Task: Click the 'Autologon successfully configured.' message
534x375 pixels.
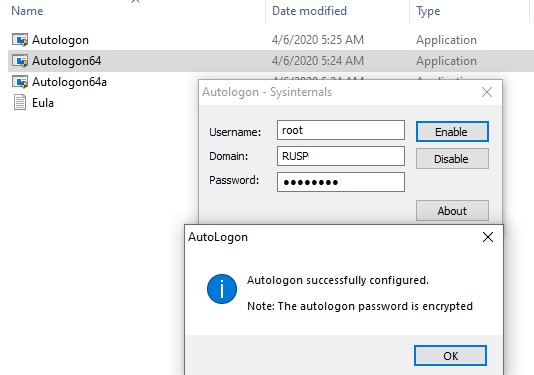Action: pos(338,280)
